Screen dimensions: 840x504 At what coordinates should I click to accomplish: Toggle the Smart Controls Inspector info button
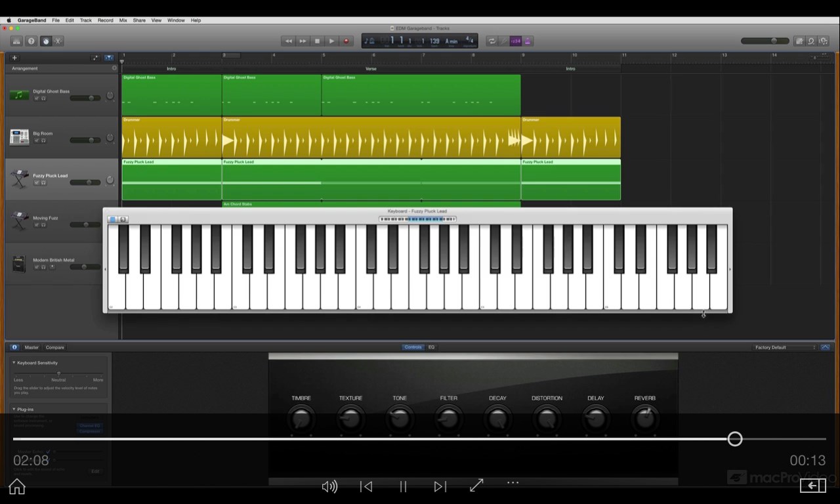click(x=15, y=347)
